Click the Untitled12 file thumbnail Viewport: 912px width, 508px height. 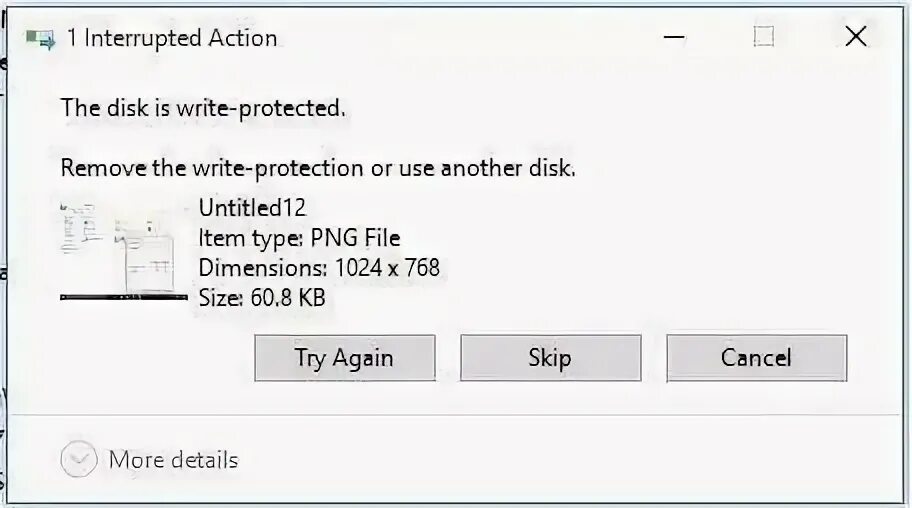tap(123, 250)
